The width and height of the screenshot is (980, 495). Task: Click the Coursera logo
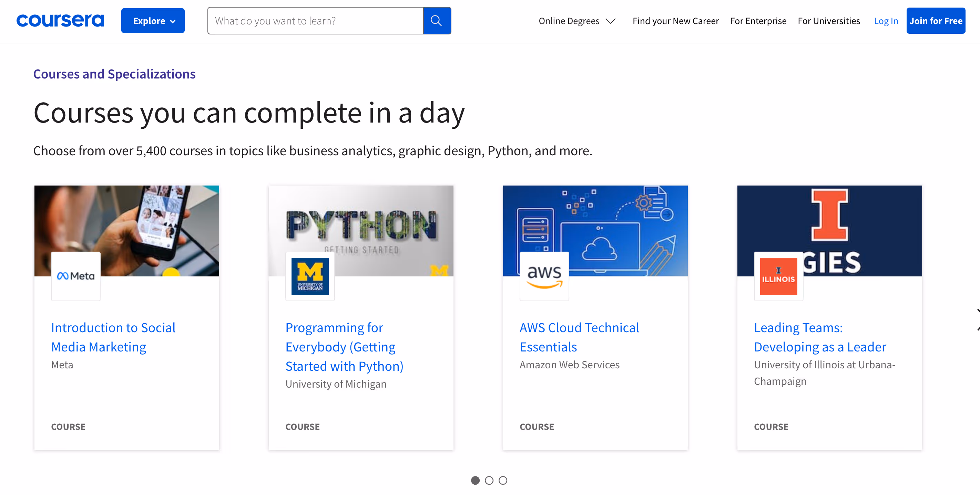coord(60,21)
